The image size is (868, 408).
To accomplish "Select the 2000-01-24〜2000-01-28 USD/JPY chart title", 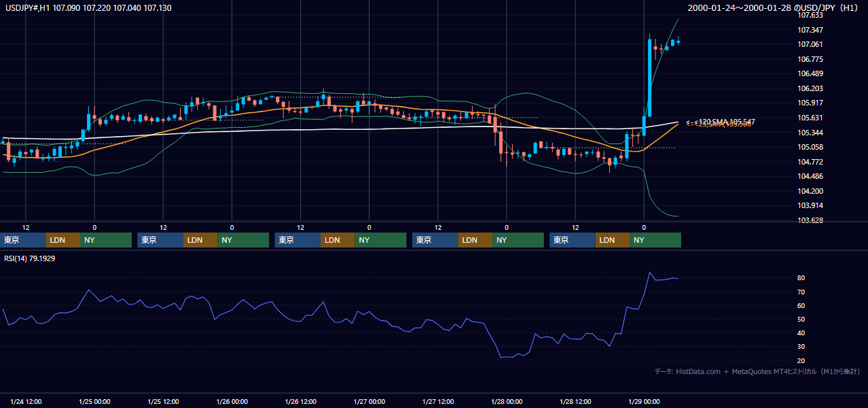I will (x=773, y=7).
